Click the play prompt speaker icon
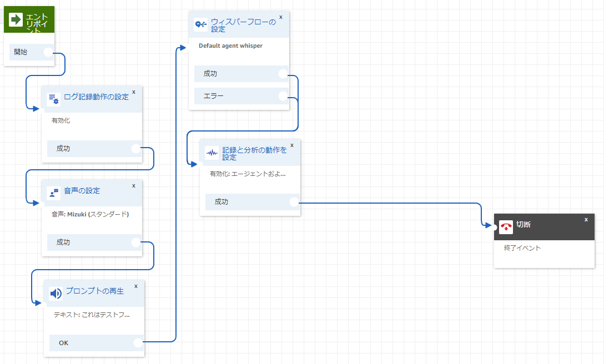Image resolution: width=604 pixels, height=364 pixels. pos(56,294)
